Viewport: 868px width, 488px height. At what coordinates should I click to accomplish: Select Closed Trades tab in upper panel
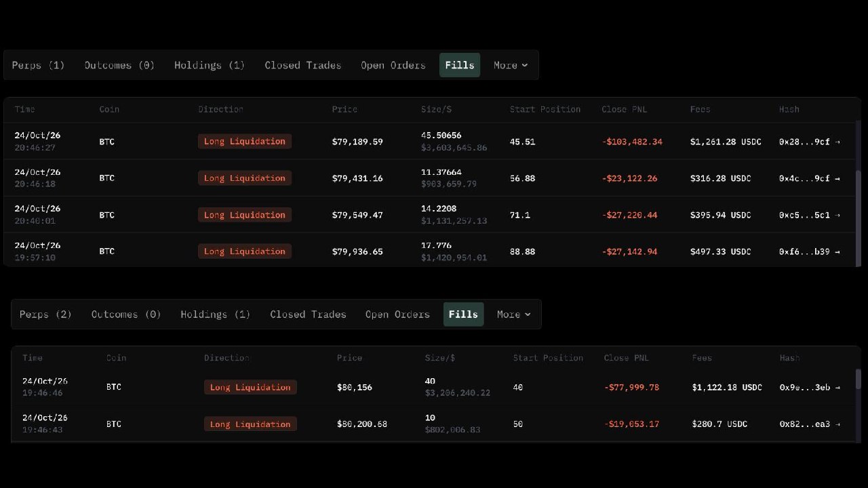pos(303,65)
